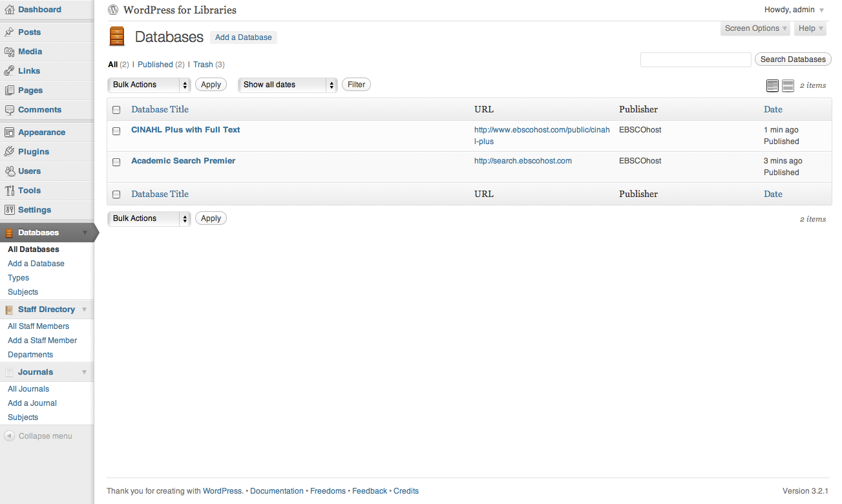The width and height of the screenshot is (842, 504).
Task: Click the Databases cabinet icon in sidebar
Action: pyautogui.click(x=9, y=233)
